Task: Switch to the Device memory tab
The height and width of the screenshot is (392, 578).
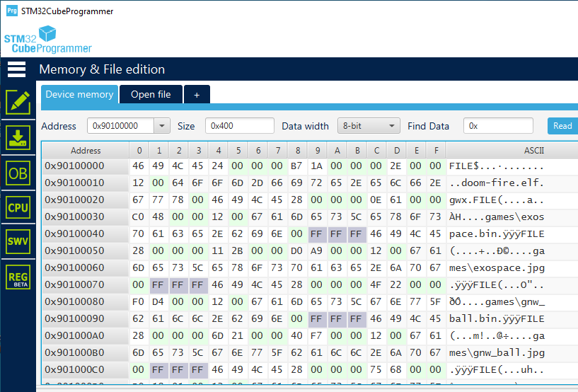Action: pos(79,95)
